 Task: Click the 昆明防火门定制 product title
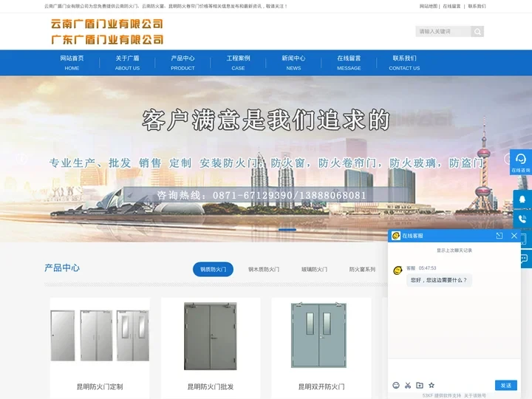(x=100, y=386)
